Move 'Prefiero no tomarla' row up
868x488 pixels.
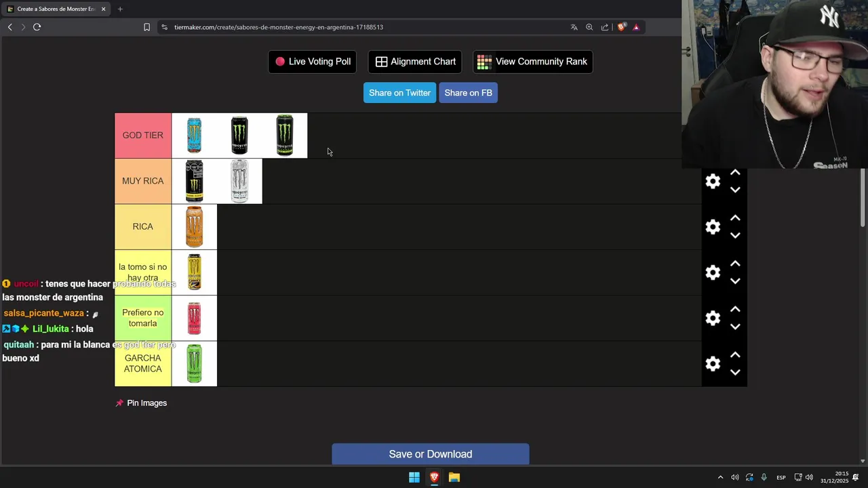[735, 310]
